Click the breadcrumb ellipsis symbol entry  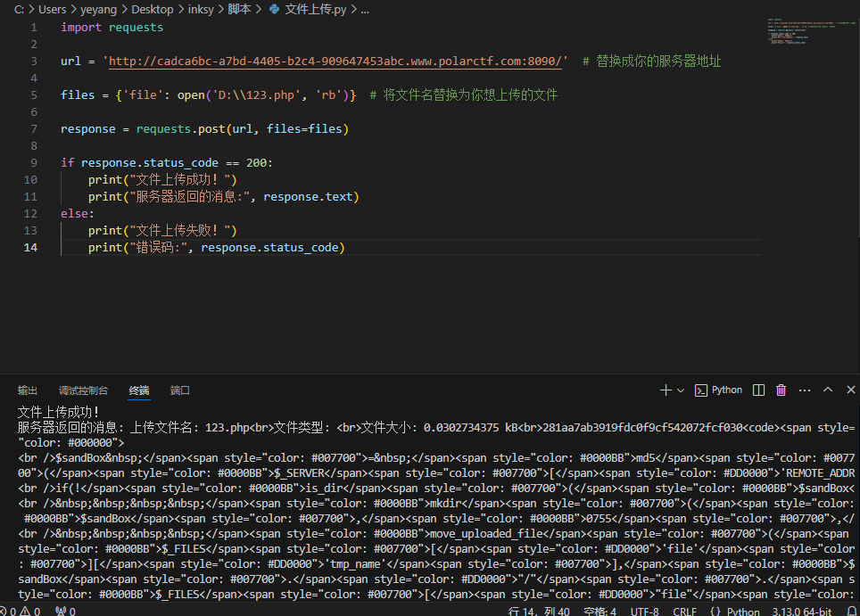click(x=365, y=9)
